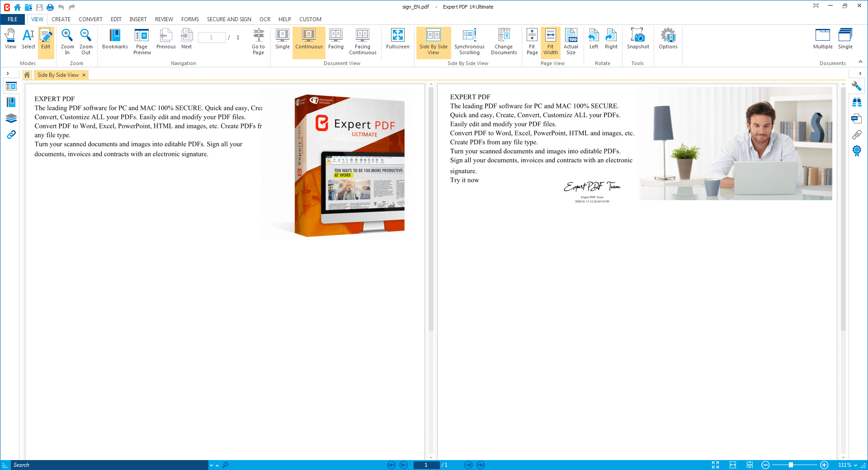Open the signatures ribbon-badge panel
The image size is (868, 470).
857,151
